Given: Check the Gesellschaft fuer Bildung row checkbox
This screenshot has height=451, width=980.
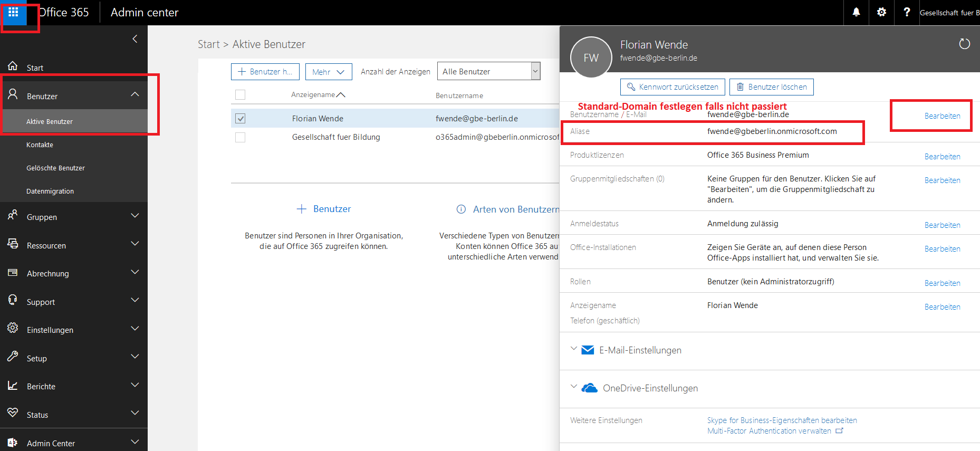Looking at the screenshot, I should pos(241,137).
